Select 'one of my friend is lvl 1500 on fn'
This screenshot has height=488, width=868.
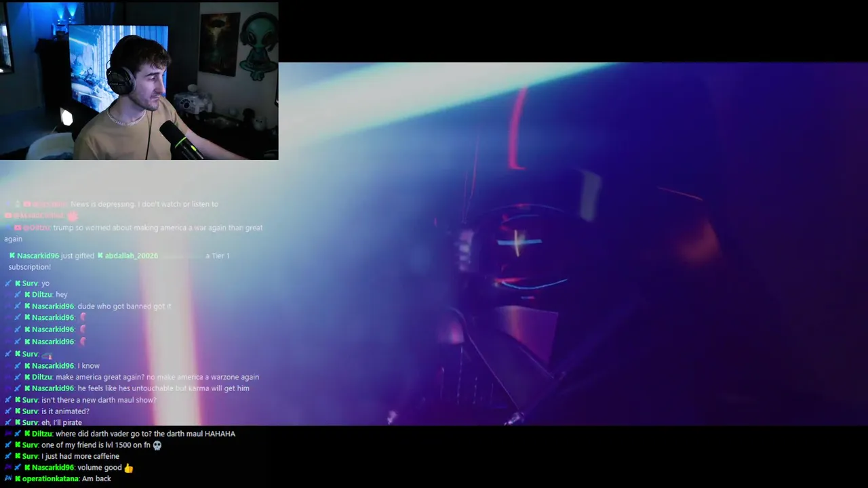pyautogui.click(x=96, y=445)
